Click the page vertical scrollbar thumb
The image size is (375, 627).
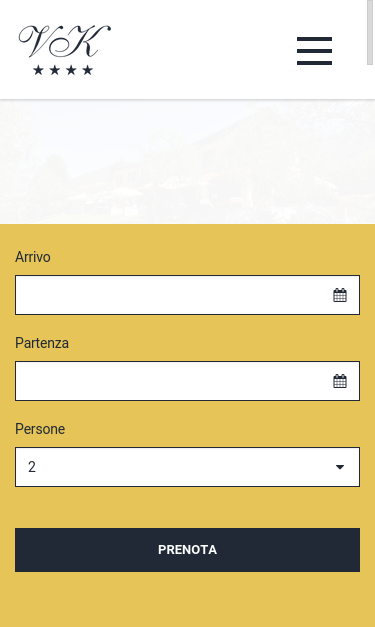pyautogui.click(x=370, y=32)
